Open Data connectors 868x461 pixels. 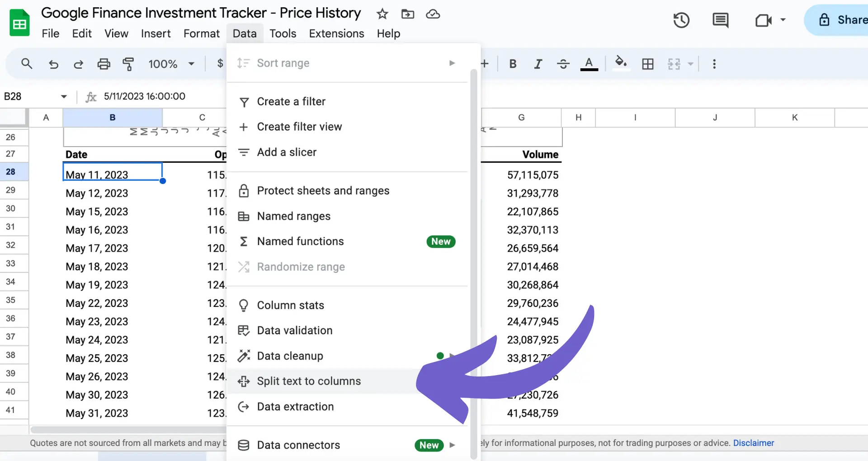347,445
